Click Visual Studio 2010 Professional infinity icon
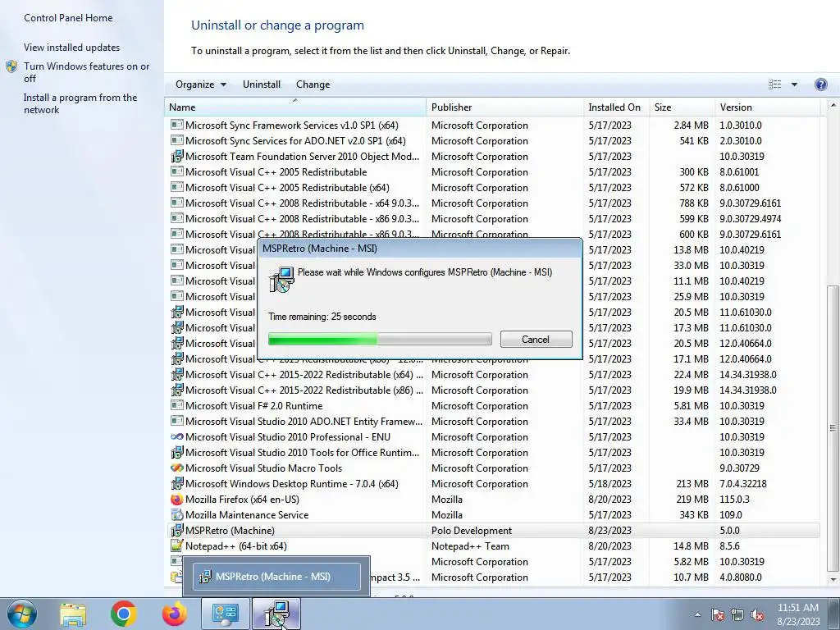The width and height of the screenshot is (840, 630). [177, 436]
